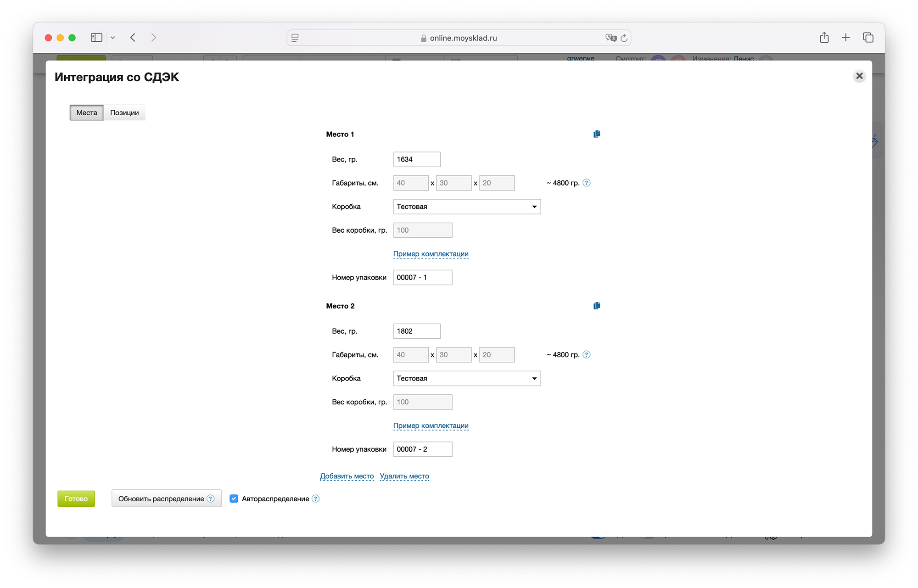The width and height of the screenshot is (918, 588).
Task: Copy Место 2 using the duplicate icon
Action: [597, 306]
